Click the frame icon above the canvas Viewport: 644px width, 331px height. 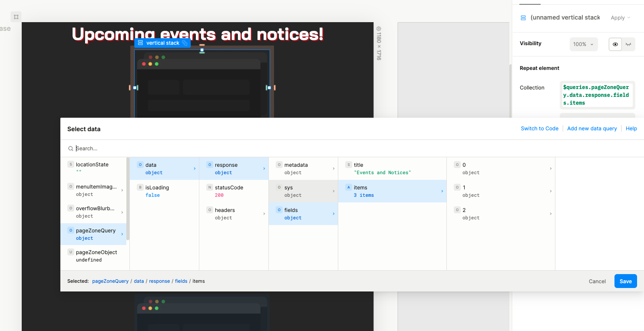pos(16,17)
